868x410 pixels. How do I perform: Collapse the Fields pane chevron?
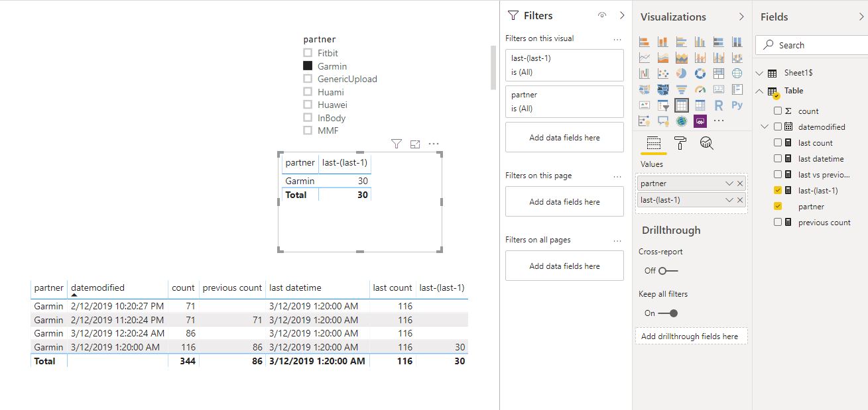pos(861,17)
